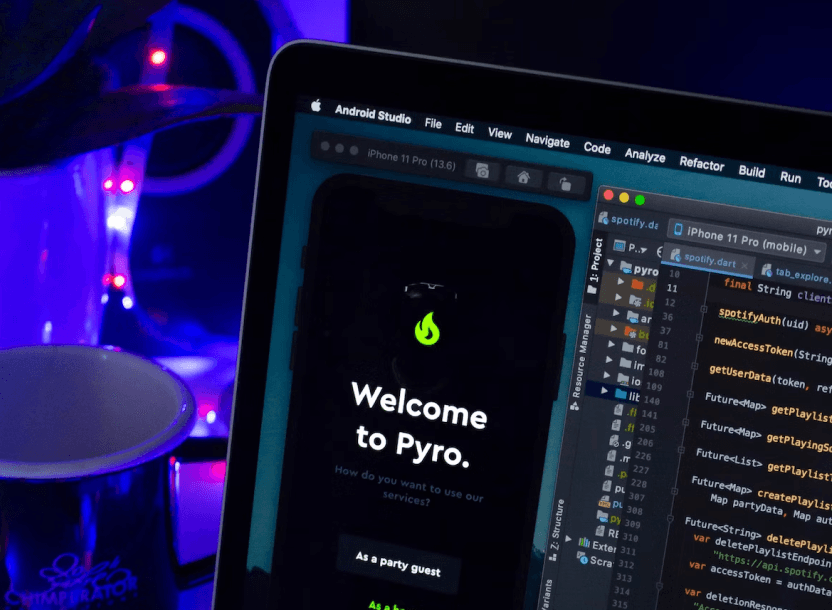The height and width of the screenshot is (610, 832).
Task: Click the simulator screenshot camera icon
Action: pyautogui.click(x=483, y=171)
